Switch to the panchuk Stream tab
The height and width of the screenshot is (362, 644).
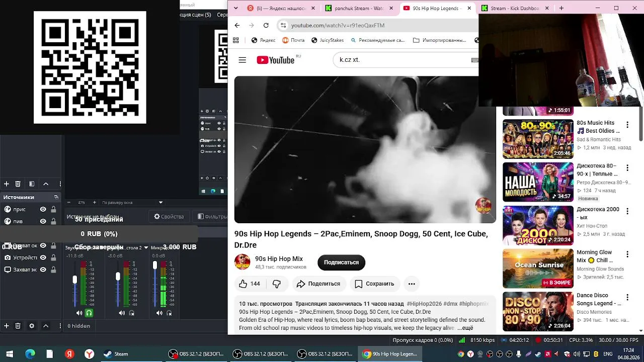click(x=359, y=8)
